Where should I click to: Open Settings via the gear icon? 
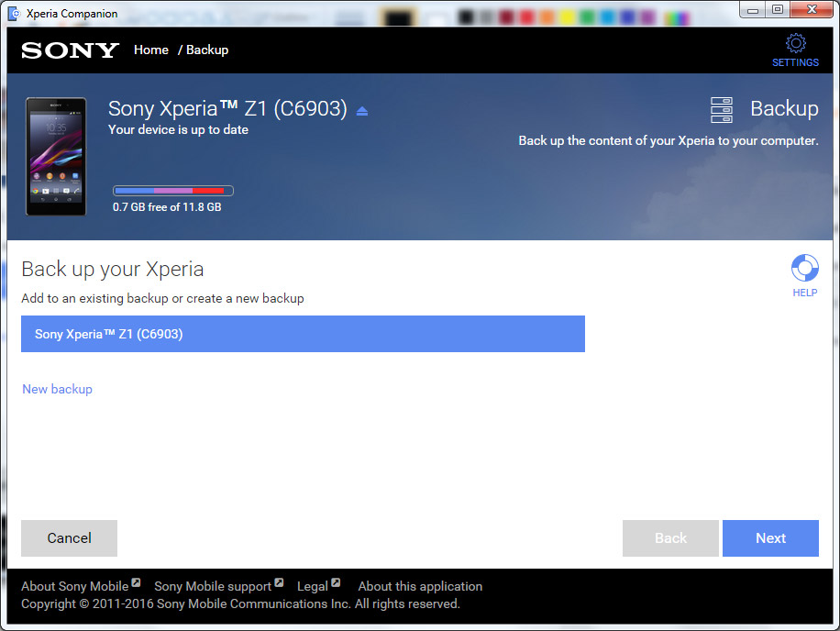coord(796,43)
